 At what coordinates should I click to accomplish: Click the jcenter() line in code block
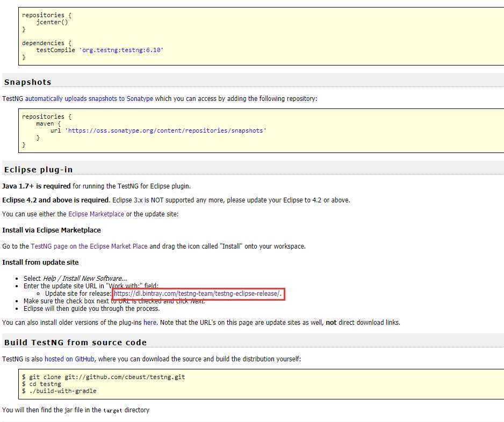coord(52,22)
